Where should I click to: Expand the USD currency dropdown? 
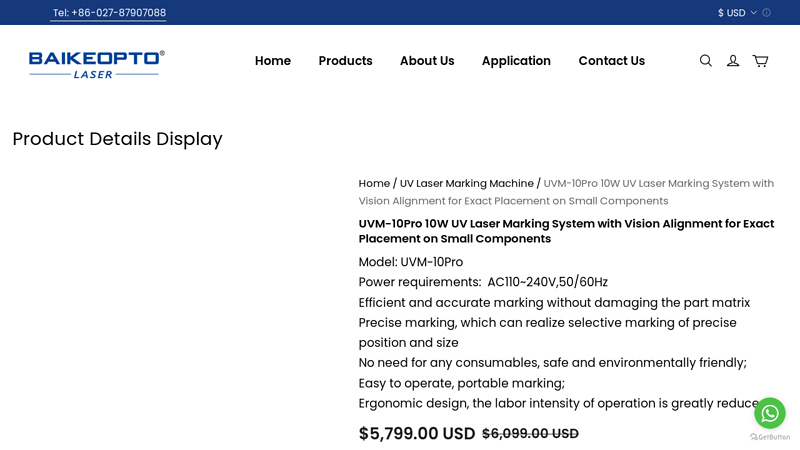(x=737, y=13)
